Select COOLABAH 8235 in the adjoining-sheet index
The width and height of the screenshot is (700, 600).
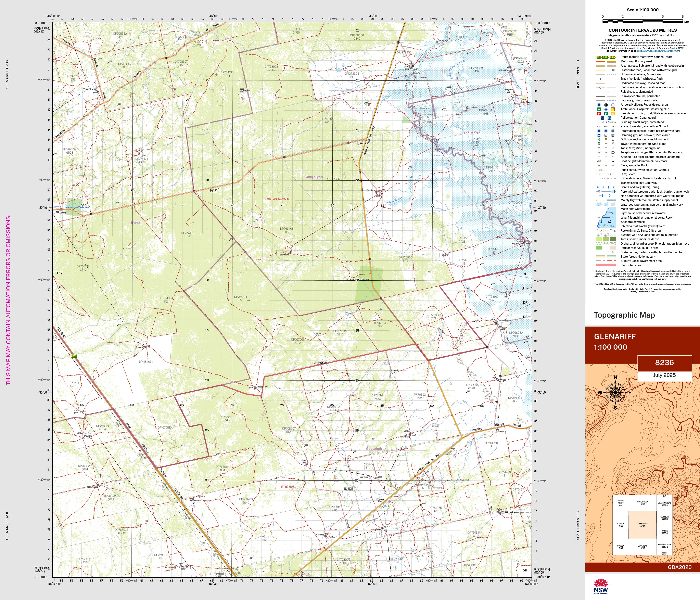pyautogui.click(x=642, y=547)
